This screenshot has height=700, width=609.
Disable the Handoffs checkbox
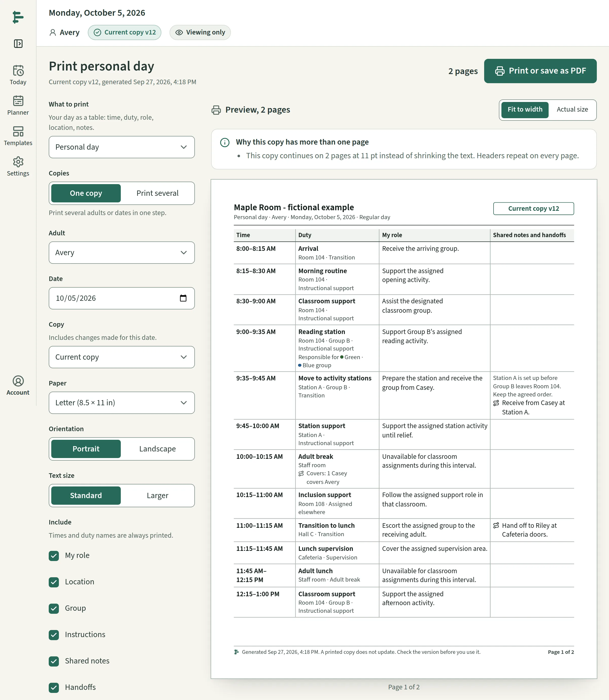54,688
